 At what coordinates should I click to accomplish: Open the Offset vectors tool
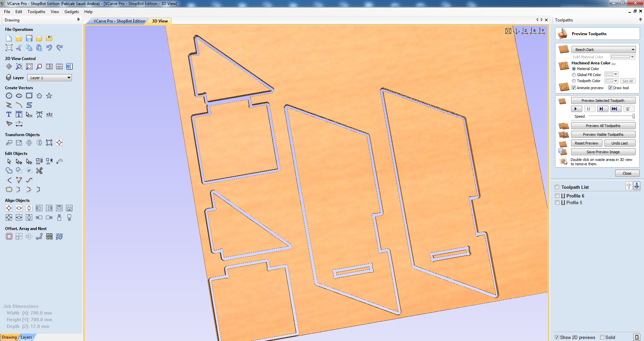[x=9, y=237]
